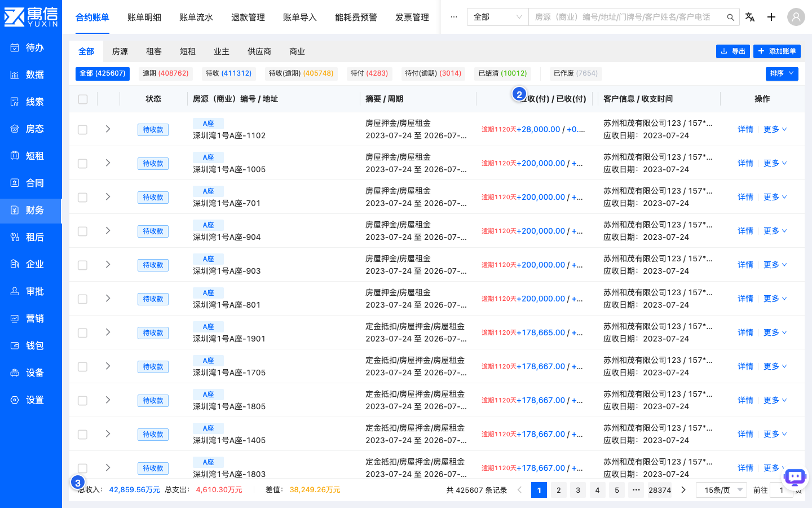This screenshot has width=812, height=508.
Task: Check the row for A座-1705
Action: (83, 367)
